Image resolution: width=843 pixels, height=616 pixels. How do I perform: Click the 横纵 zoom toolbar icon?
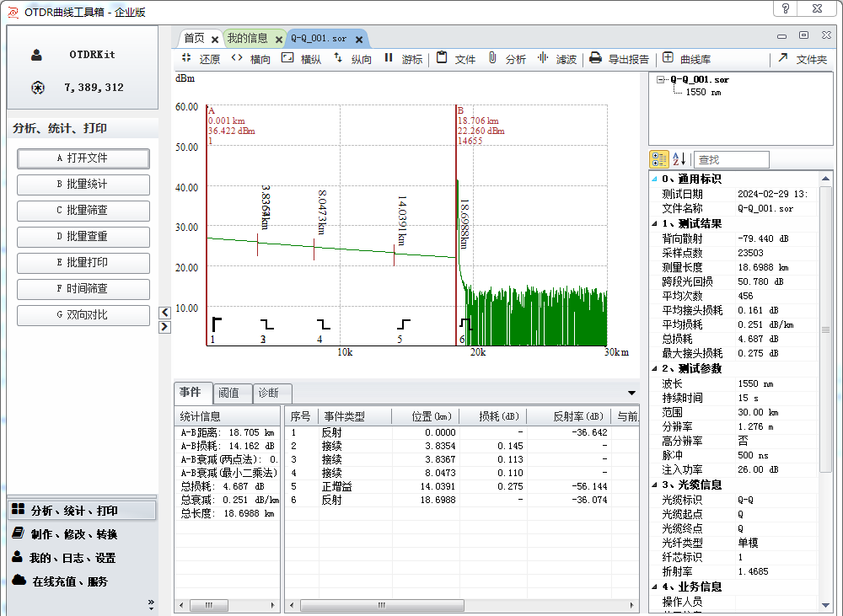(287, 58)
